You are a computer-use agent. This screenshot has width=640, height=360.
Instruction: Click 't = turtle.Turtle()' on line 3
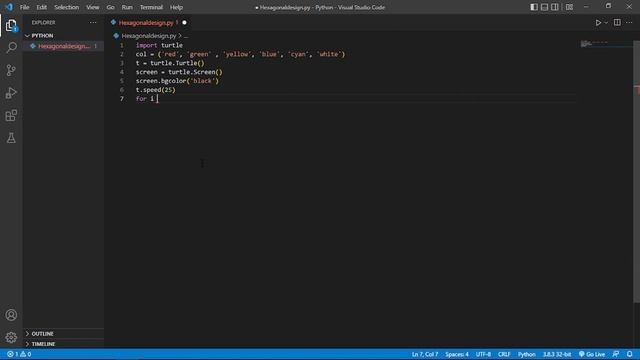point(170,63)
